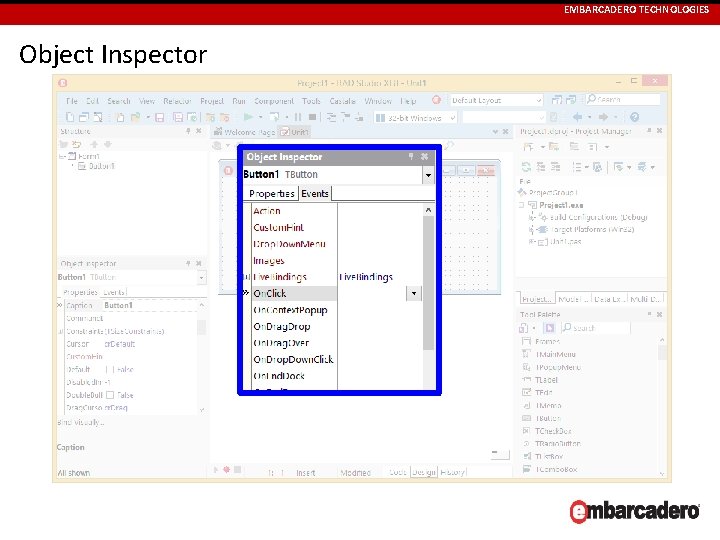The height and width of the screenshot is (540, 720).
Task: Select the TMainMenu component in Tool Palette
Action: (549, 354)
